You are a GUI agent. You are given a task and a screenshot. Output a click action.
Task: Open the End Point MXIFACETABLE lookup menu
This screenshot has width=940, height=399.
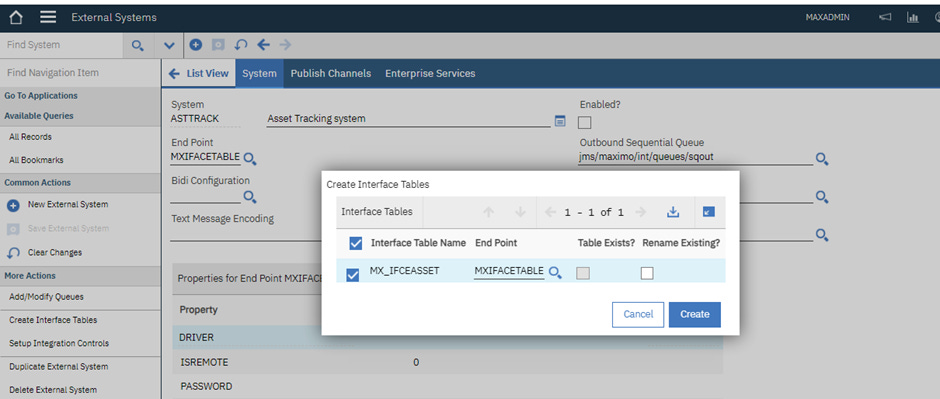(250, 159)
